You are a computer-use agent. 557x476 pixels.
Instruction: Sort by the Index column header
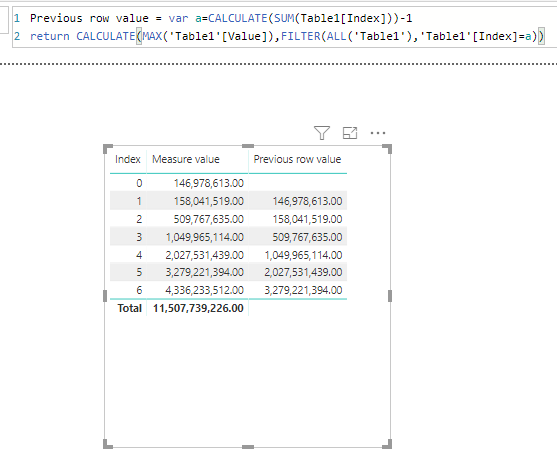click(128, 159)
